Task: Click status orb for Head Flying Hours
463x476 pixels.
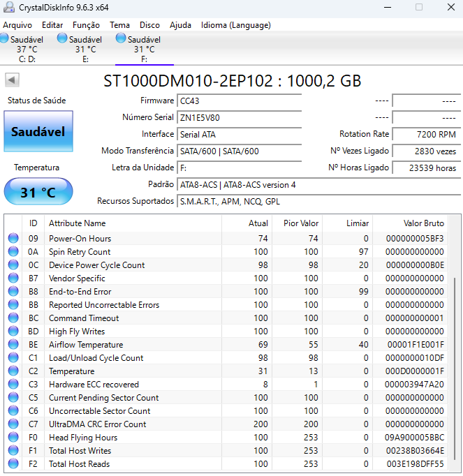Action: (13, 437)
